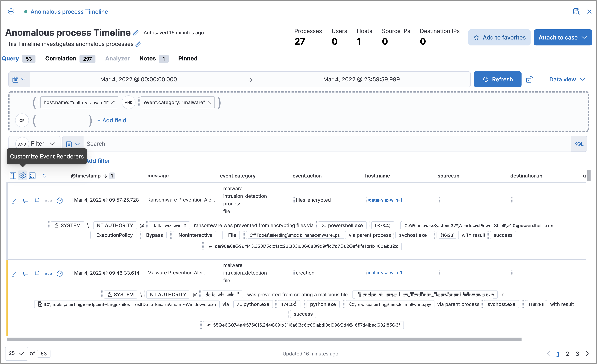Screen dimensions: 597x364
Task: Open the Notes tab
Action: click(147, 58)
